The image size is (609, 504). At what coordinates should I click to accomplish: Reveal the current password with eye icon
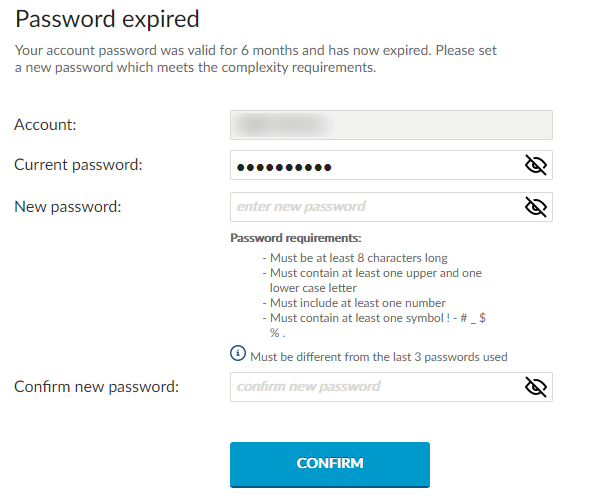pos(536,165)
